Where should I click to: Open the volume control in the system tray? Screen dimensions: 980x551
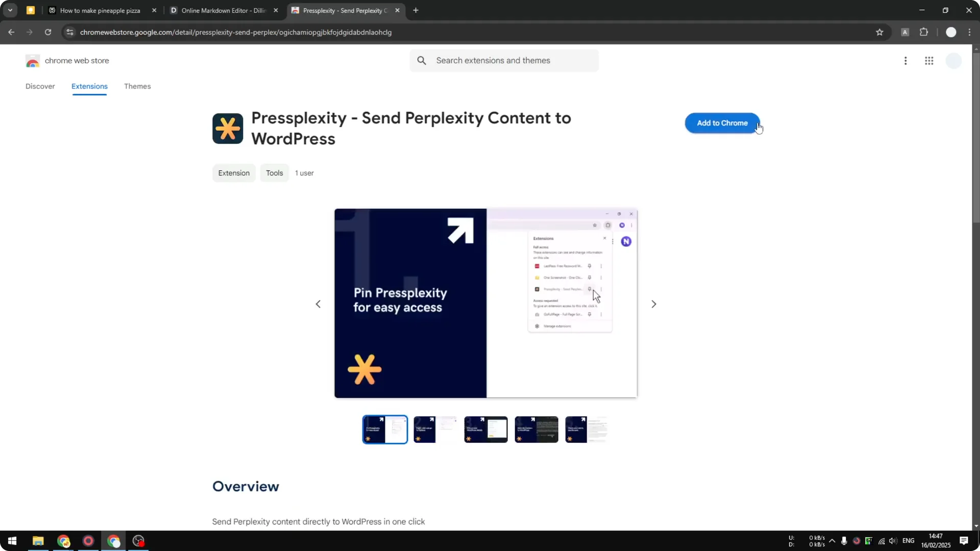pos(893,541)
